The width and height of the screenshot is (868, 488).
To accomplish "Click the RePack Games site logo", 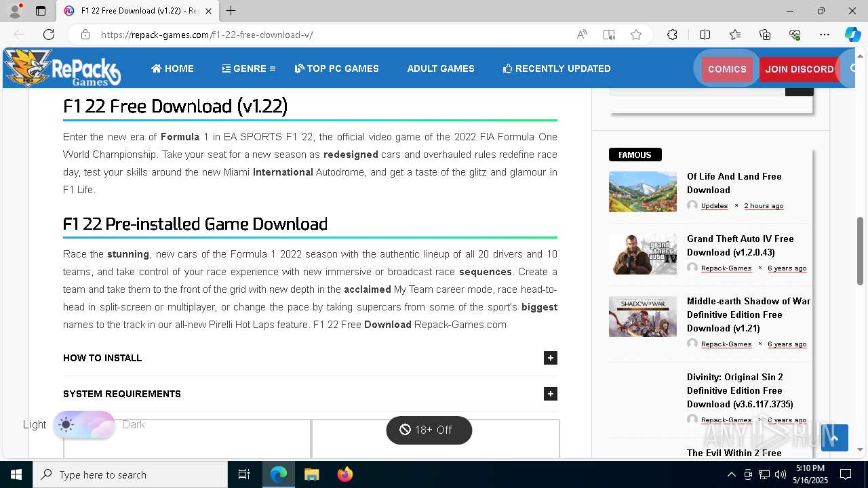I will tap(62, 68).
